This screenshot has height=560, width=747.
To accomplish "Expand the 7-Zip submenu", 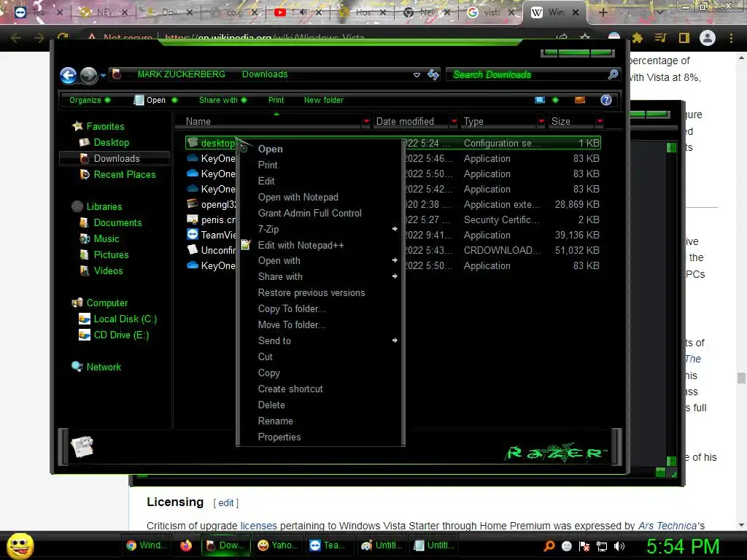I will [321, 229].
